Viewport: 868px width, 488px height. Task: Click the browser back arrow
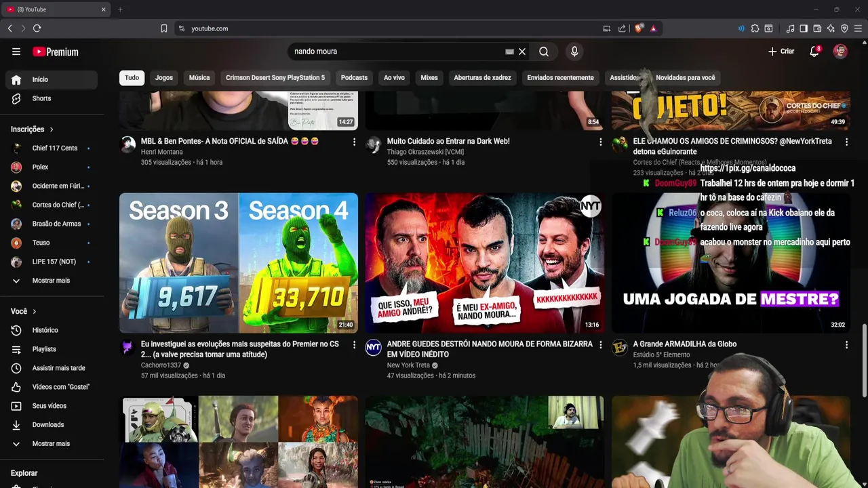(x=9, y=28)
